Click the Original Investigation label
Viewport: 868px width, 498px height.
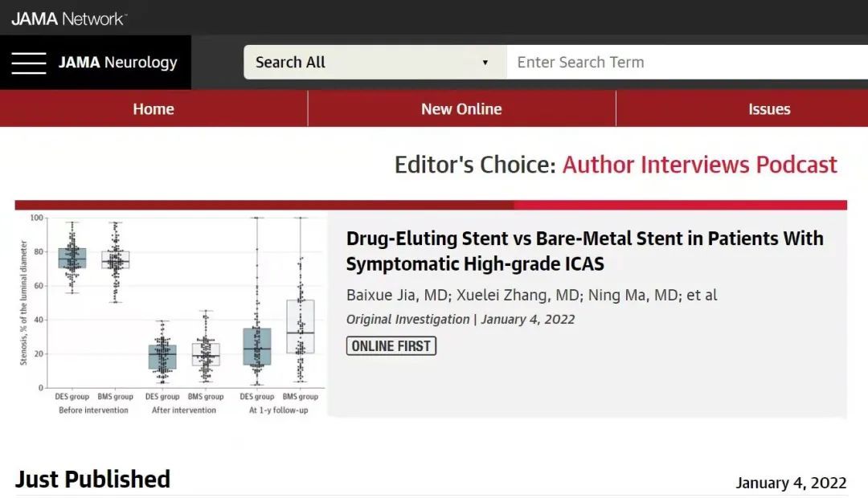[407, 319]
